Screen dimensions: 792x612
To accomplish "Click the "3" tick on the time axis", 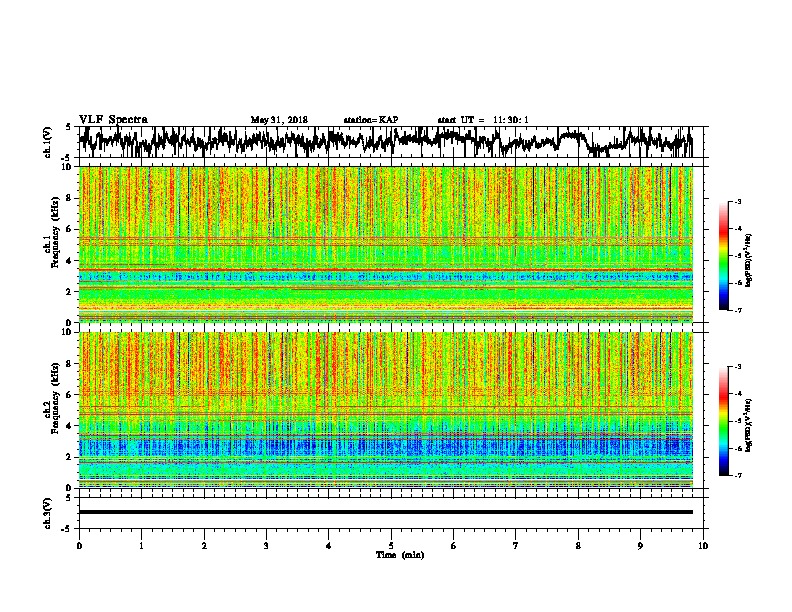I will click(266, 546).
